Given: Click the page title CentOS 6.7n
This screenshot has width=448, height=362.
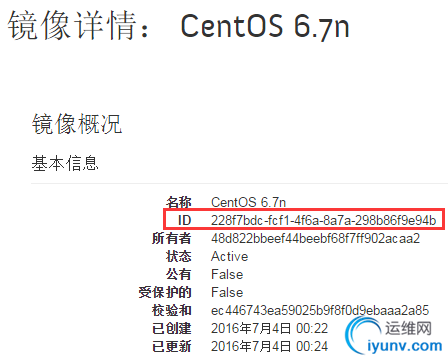Looking at the screenshot, I should point(265,26).
